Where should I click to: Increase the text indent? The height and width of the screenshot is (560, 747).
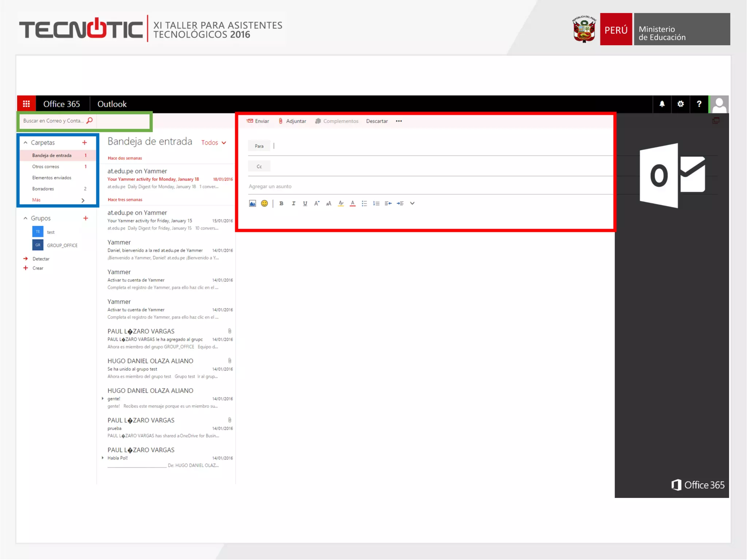click(400, 203)
